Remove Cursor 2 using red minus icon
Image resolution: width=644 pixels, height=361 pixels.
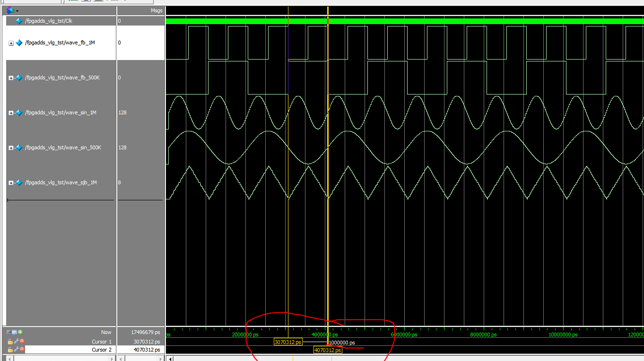pos(22,350)
